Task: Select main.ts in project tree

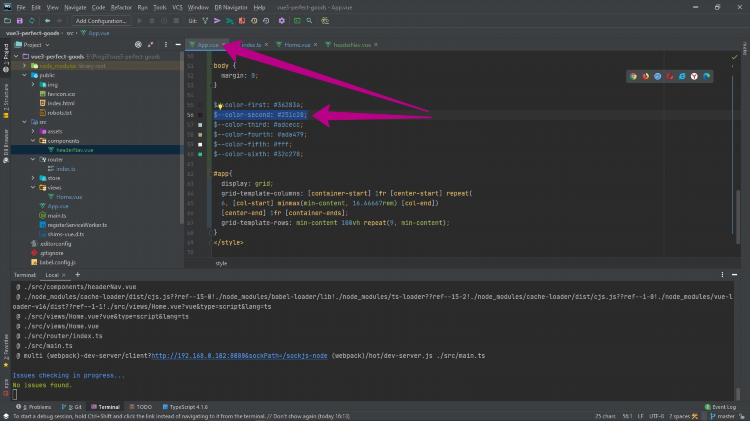Action: click(56, 216)
